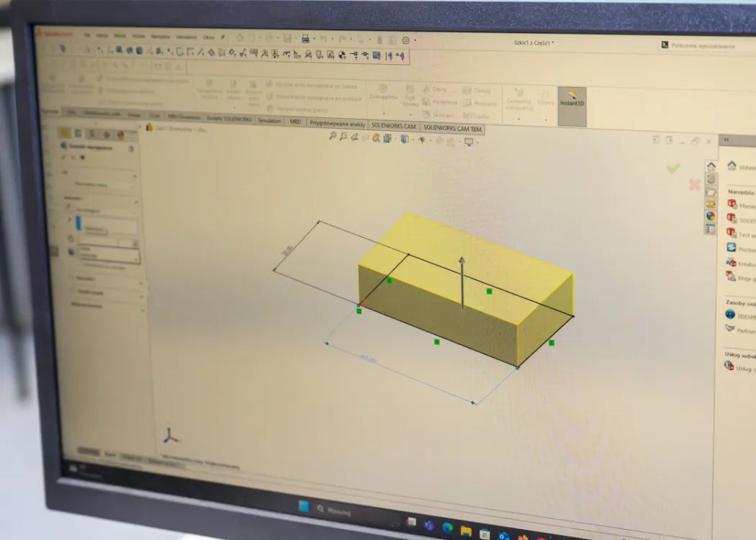Open File Explorer from the taskbar
The height and width of the screenshot is (540, 756).
point(466,531)
